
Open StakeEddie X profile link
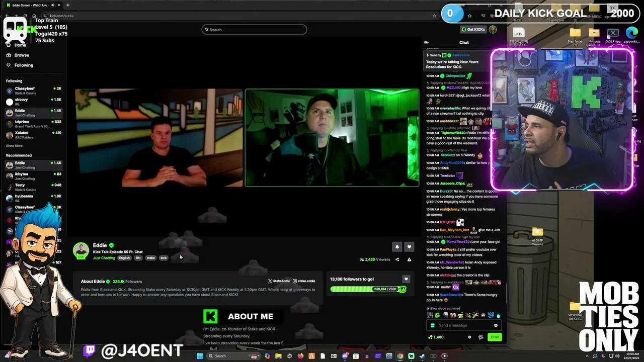click(279, 281)
